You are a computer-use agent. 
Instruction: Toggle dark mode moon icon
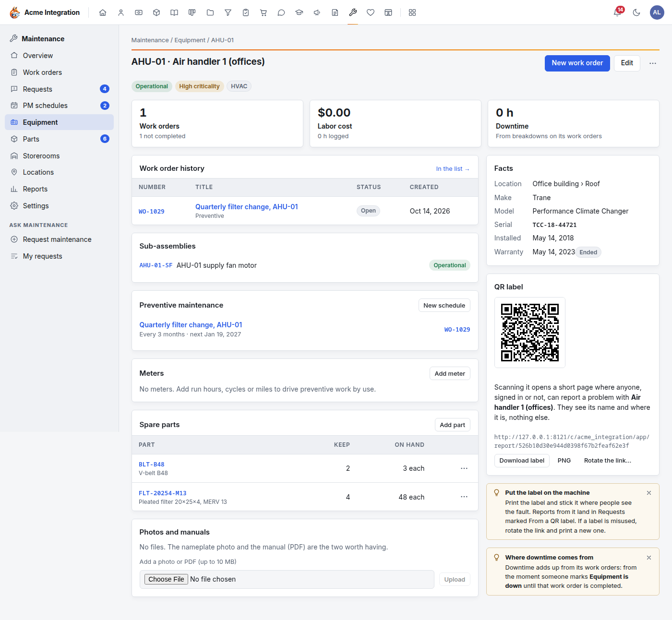pos(636,12)
